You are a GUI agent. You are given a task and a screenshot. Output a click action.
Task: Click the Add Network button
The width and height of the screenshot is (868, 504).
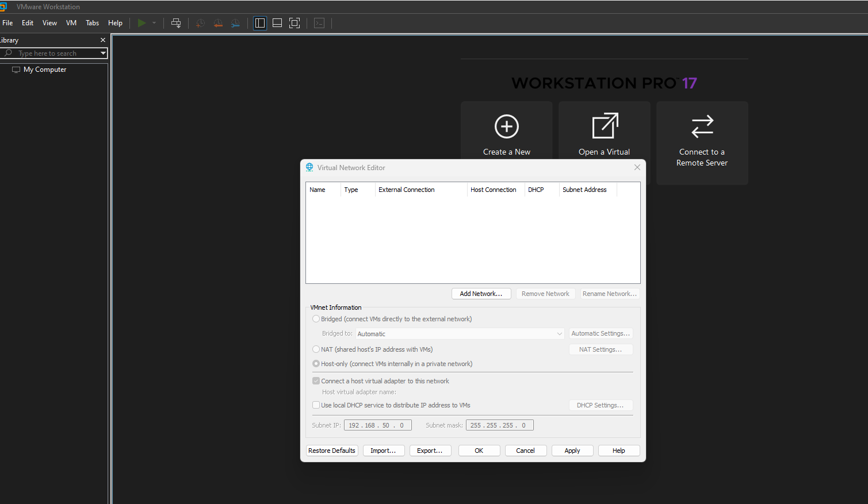coord(481,294)
